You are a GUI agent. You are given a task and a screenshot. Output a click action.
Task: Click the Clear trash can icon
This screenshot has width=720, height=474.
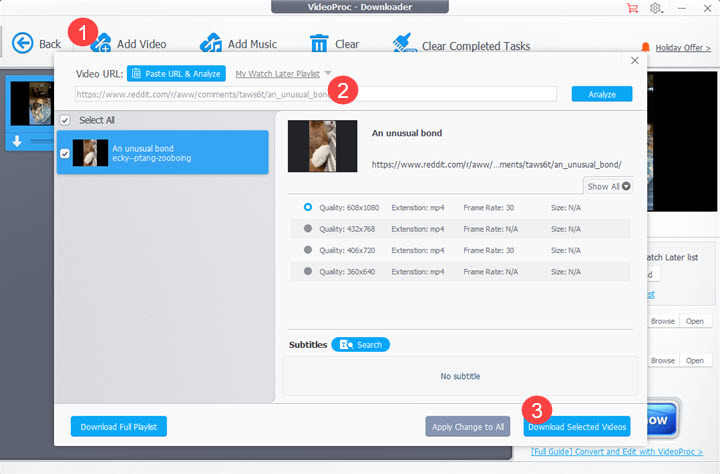319,44
